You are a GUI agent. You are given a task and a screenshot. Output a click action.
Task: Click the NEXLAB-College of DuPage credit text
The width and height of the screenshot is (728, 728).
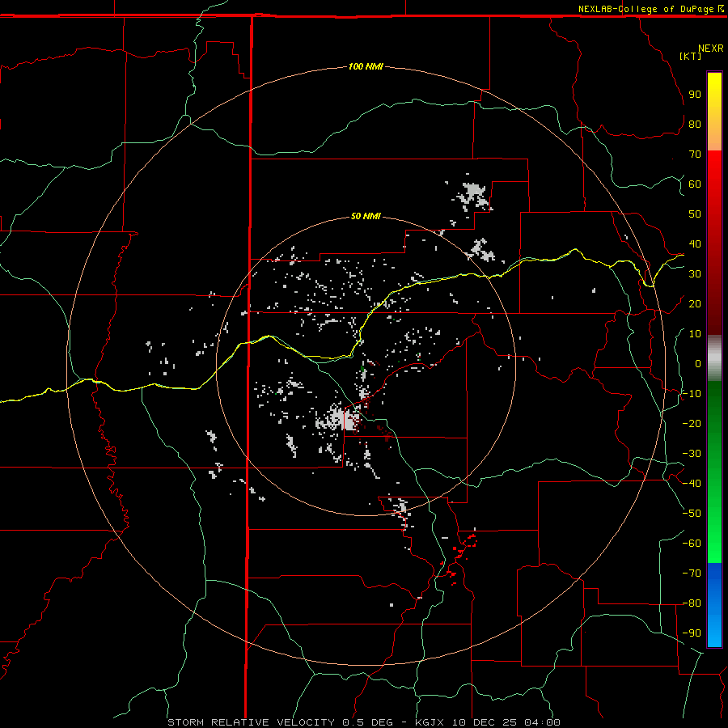(x=645, y=9)
